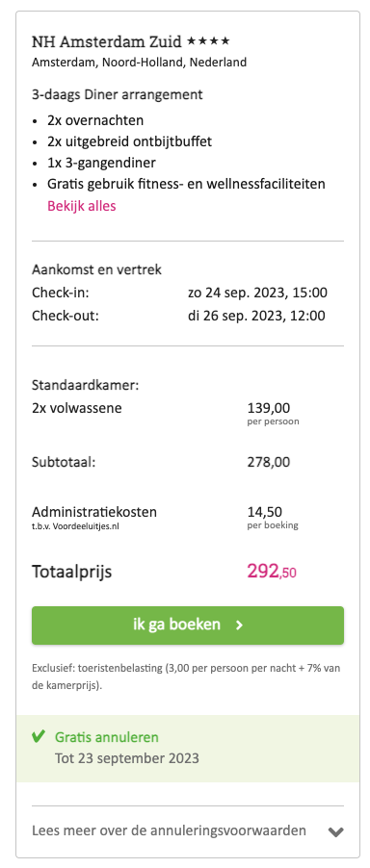370x868 pixels.
Task: Select the NH Amsterdam Zuid hotel title
Action: point(107,41)
